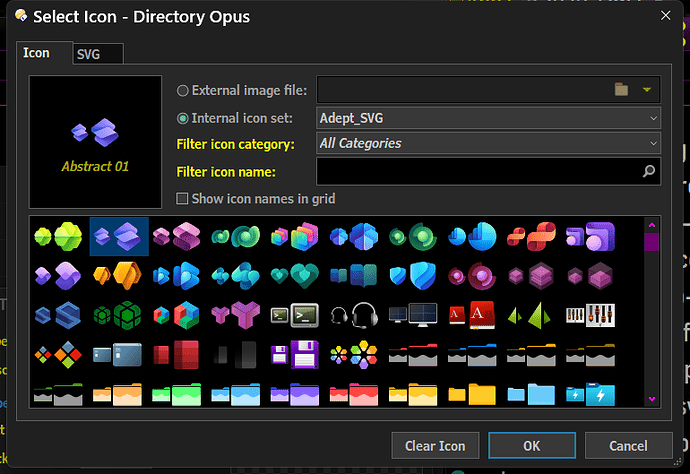690x474 pixels.
Task: Select the blue lightning bolt folder icon
Action: (x=590, y=394)
